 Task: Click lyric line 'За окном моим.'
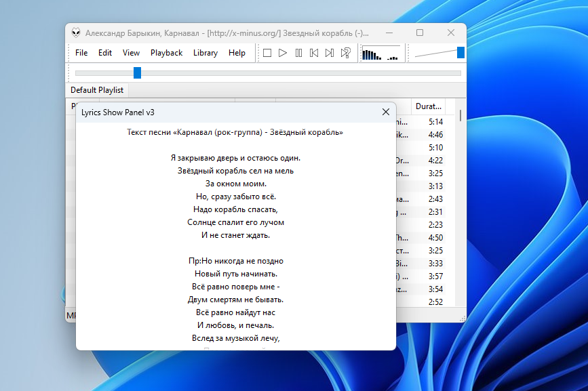click(x=235, y=184)
